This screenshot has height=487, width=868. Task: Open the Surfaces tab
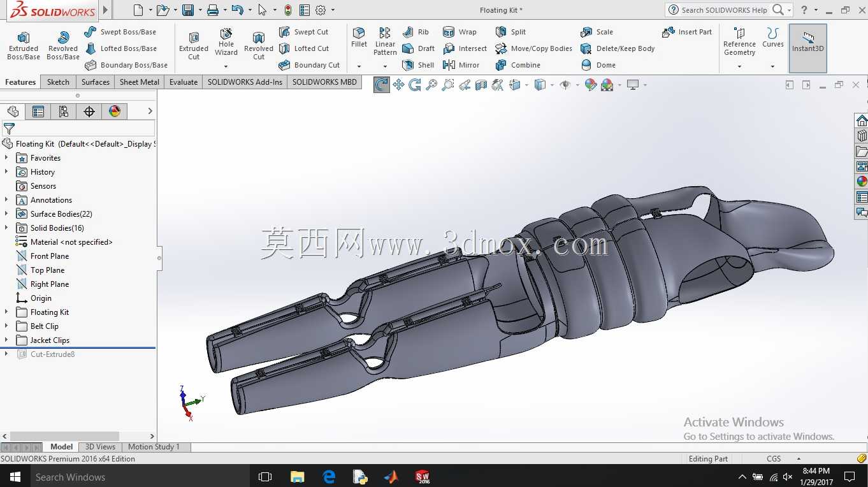[x=96, y=82]
